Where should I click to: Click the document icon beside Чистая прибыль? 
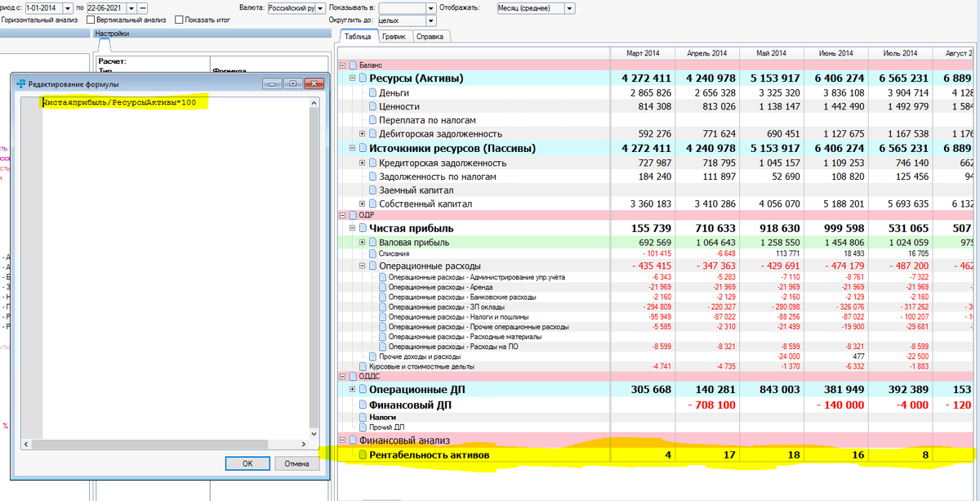363,229
